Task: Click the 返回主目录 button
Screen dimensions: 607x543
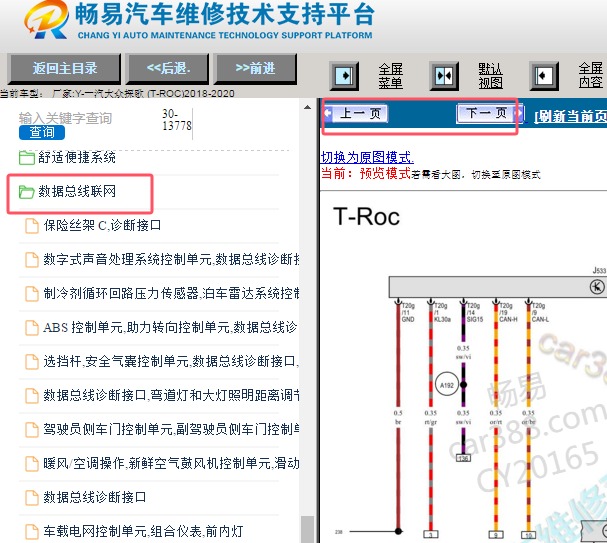Action: tap(64, 69)
